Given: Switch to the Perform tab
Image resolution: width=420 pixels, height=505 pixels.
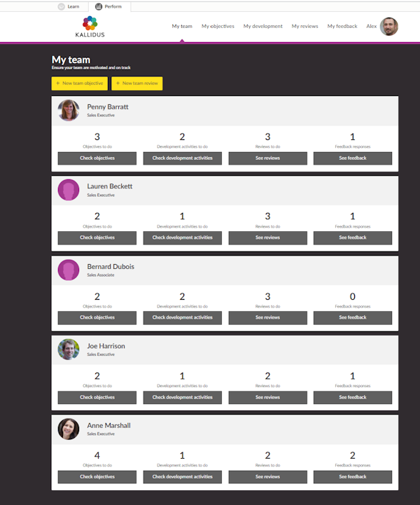Looking at the screenshot, I should point(108,6).
